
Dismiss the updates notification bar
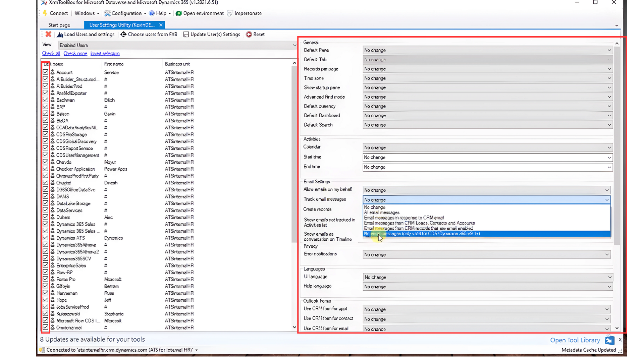pyautogui.click(x=620, y=340)
